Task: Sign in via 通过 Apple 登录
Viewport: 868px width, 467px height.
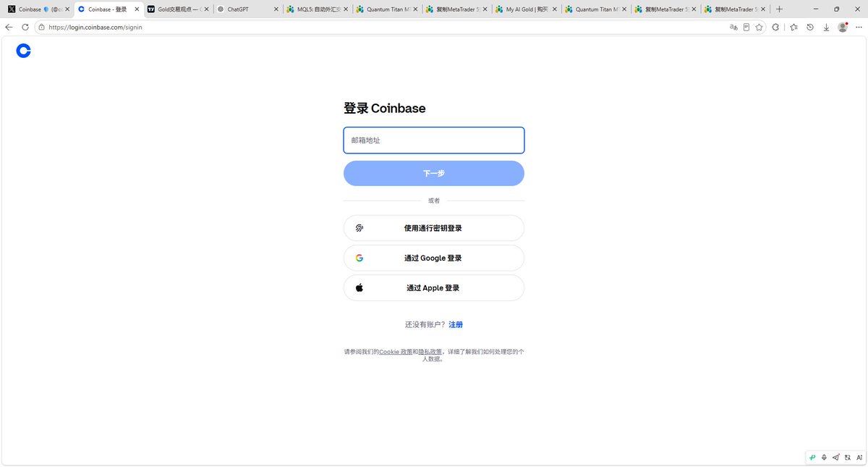Action: point(434,287)
